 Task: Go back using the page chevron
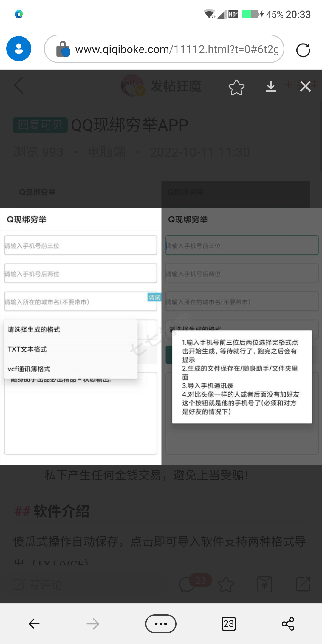(19, 85)
